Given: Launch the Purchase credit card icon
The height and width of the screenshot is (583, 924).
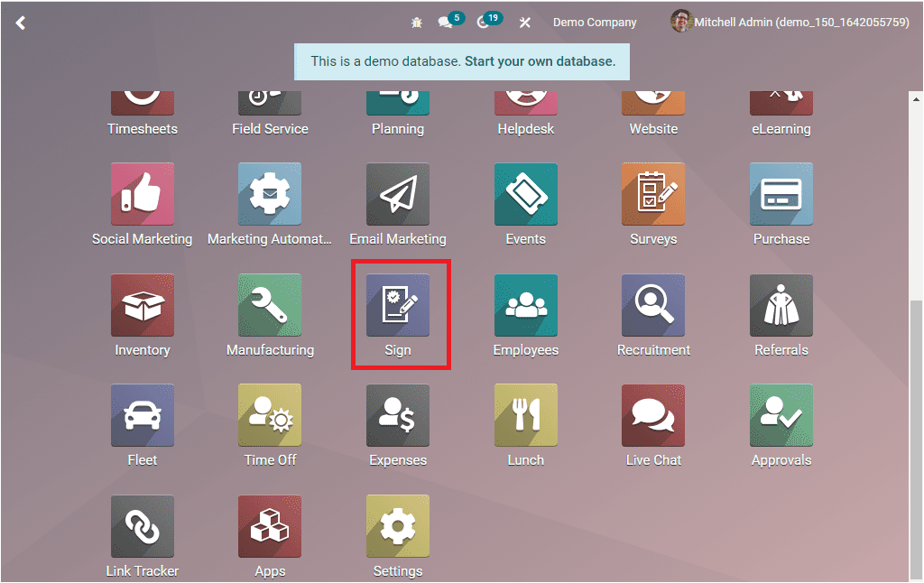Looking at the screenshot, I should [x=781, y=194].
